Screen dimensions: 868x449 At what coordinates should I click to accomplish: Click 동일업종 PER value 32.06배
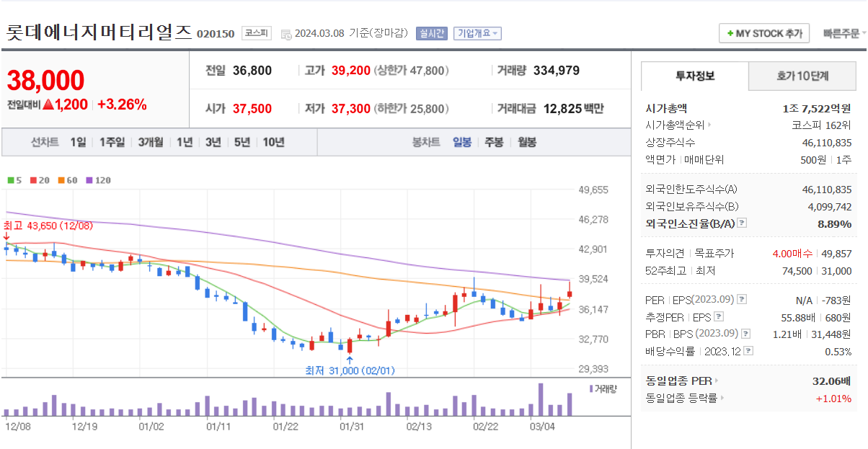point(832,381)
